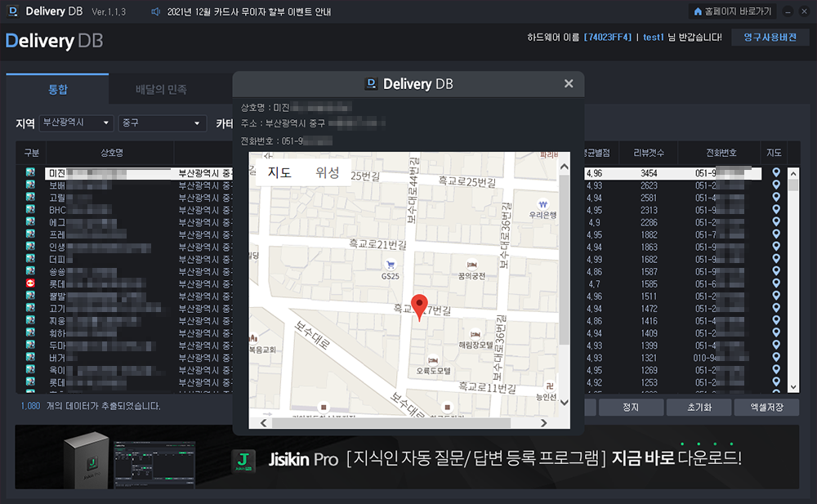817x504 pixels.
Task: Sort by 상호명 column header
Action: [111, 153]
